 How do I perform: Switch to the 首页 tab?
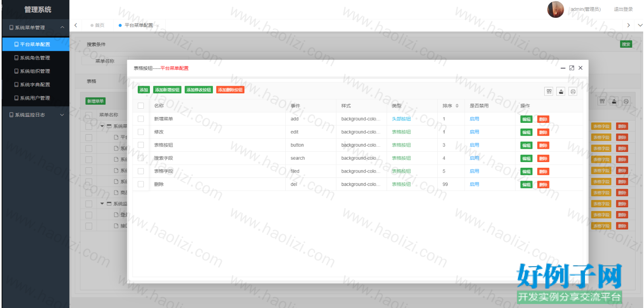click(x=97, y=25)
